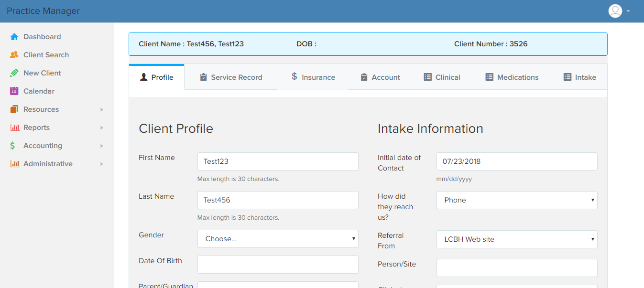
Task: Click the user avatar icon
Action: coord(615,11)
